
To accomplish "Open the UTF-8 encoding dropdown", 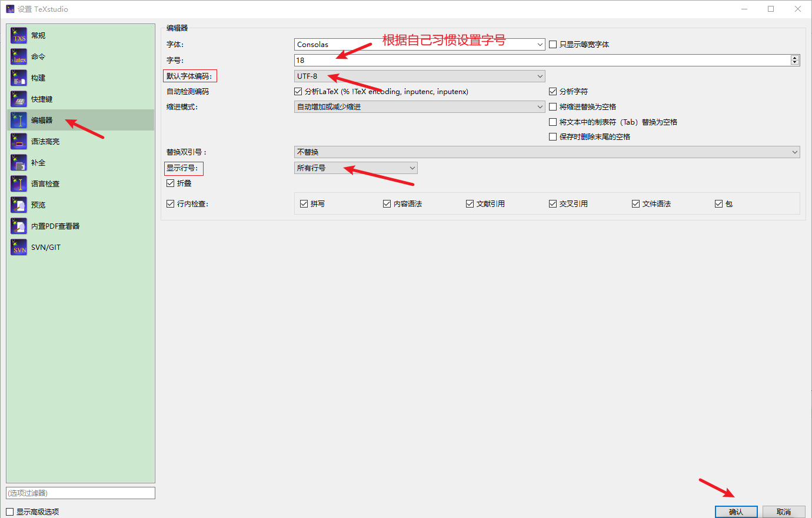I will [x=420, y=76].
